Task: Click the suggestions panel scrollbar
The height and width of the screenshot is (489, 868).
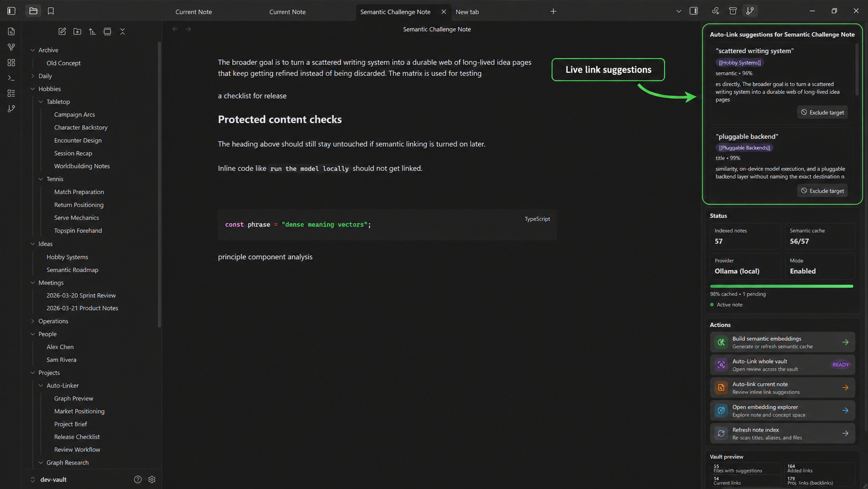Action: click(857, 70)
